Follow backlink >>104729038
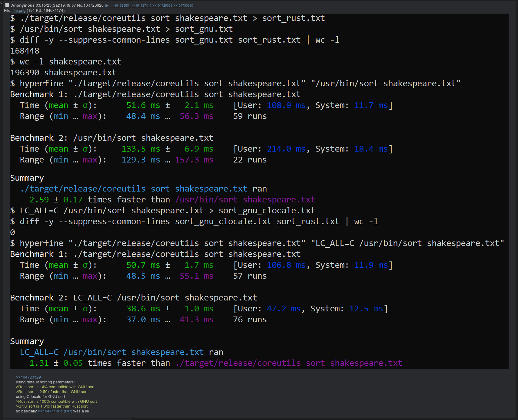Viewport: 518px width, 420px height. click(x=162, y=5)
